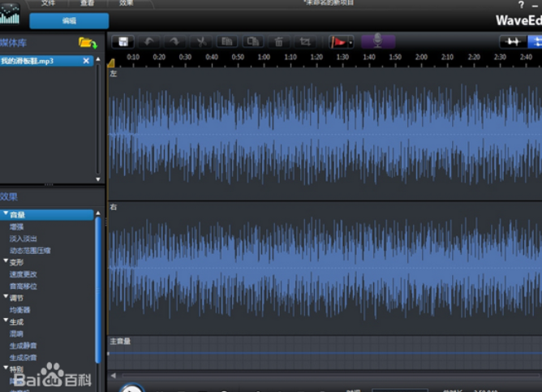Image resolution: width=542 pixels, height=392 pixels.
Task: Click the Paste icon in the toolbar
Action: click(252, 42)
